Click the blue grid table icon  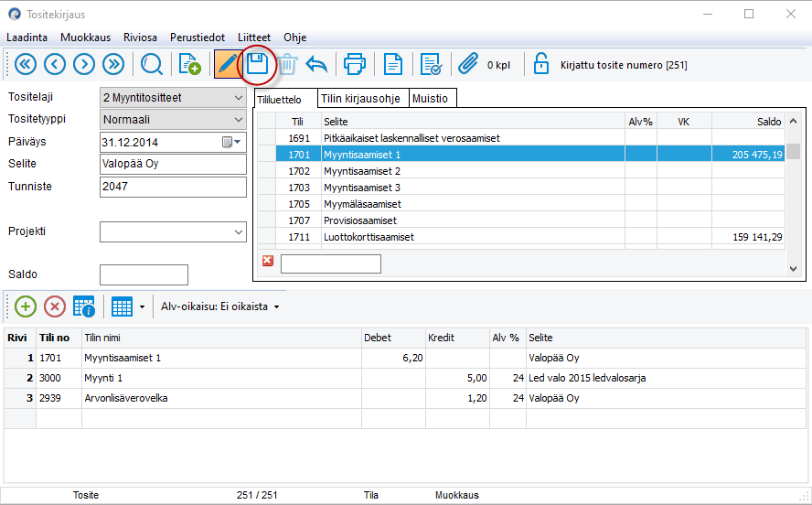pos(123,306)
